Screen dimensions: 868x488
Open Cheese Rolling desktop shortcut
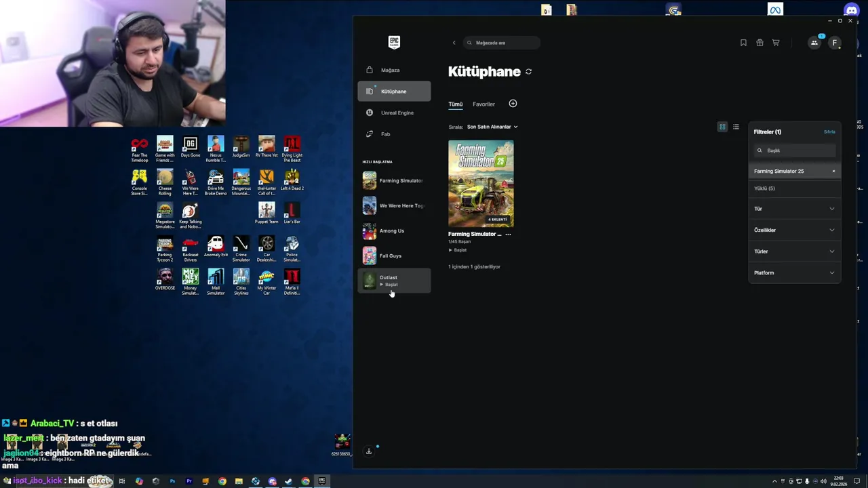(x=165, y=183)
